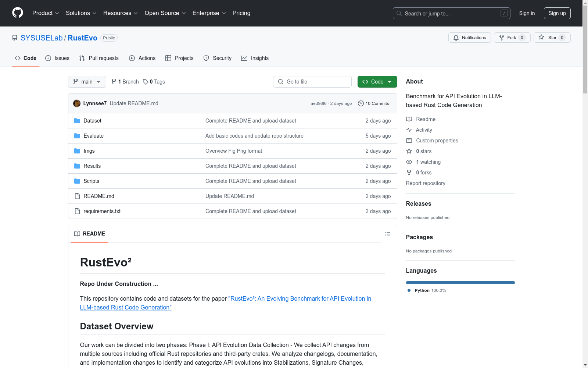Click Lynnsee7's avatar image

(x=77, y=103)
